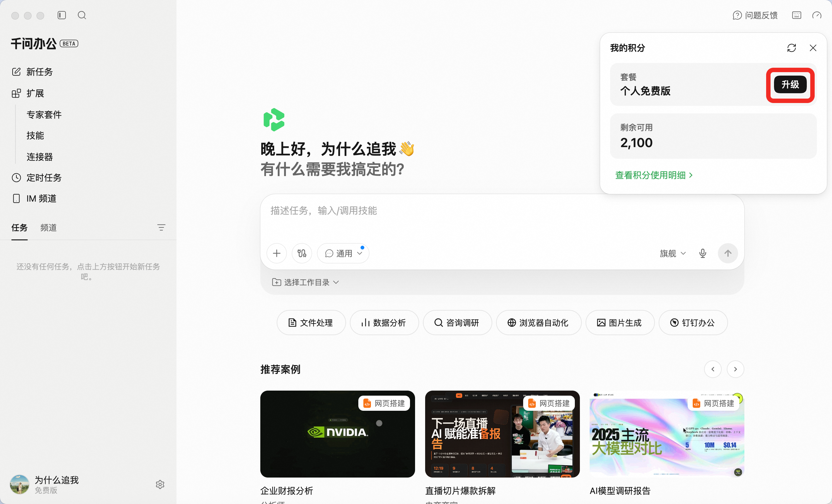Open the NVIDIA 企业财报分析 thumbnail

click(337, 434)
